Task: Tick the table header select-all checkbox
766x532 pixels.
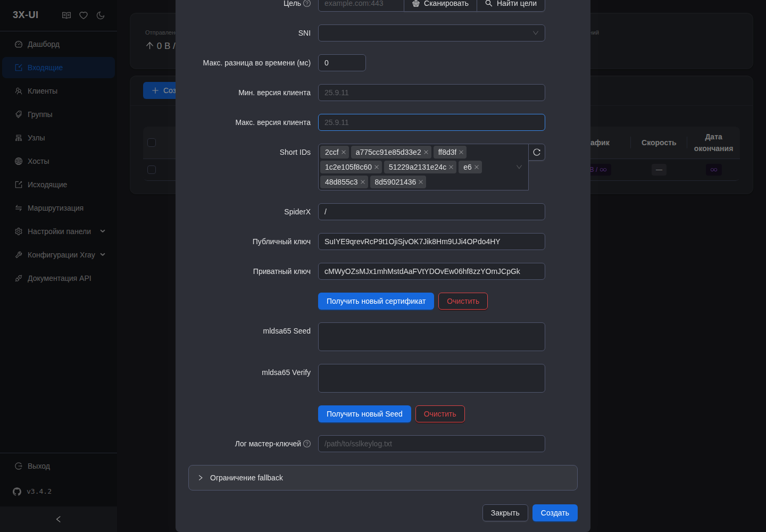Action: tap(152, 143)
